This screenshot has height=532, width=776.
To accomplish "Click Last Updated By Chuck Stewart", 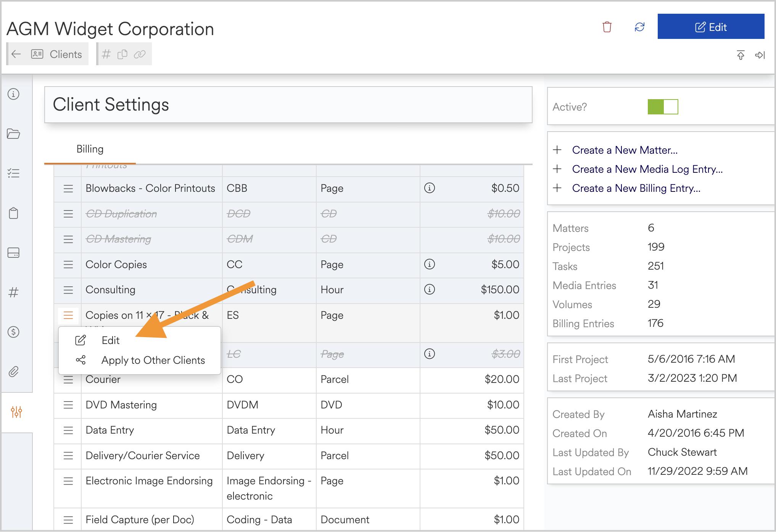I will [682, 452].
